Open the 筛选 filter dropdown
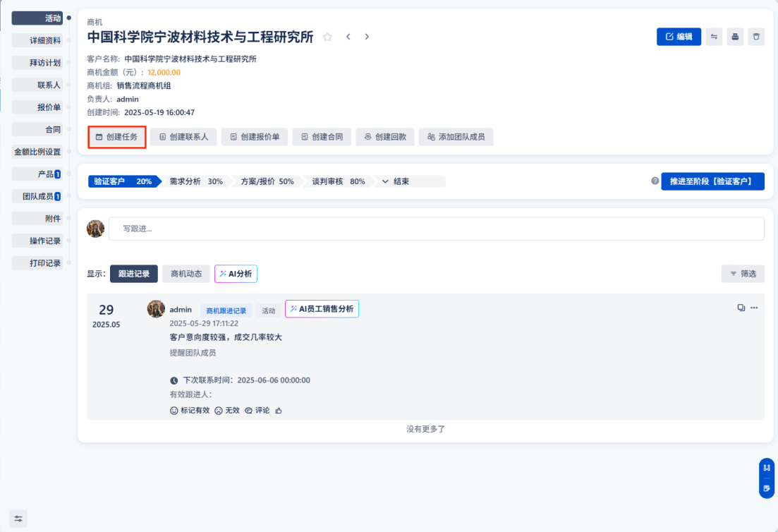This screenshot has height=532, width=778. tap(743, 274)
